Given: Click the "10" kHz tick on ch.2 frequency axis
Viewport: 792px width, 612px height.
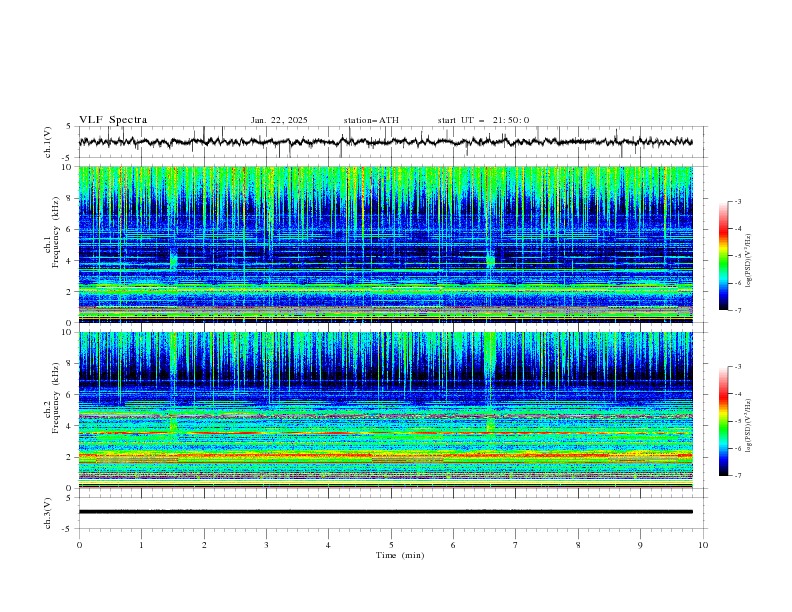Looking at the screenshot, I should point(67,332).
